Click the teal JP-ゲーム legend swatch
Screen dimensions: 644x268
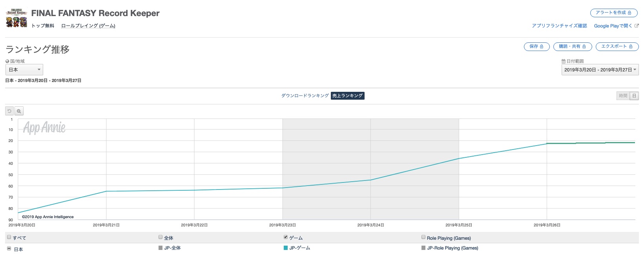click(x=286, y=248)
